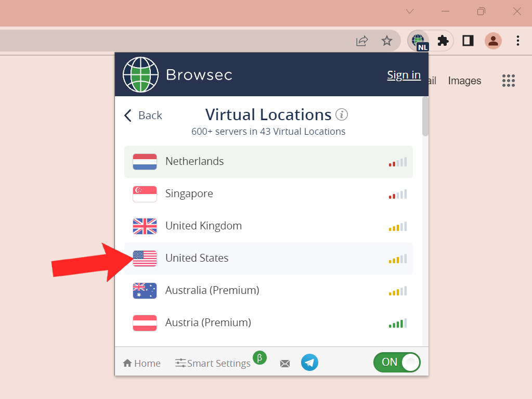Bookmark this page with star icon
The image size is (532, 399).
click(386, 41)
